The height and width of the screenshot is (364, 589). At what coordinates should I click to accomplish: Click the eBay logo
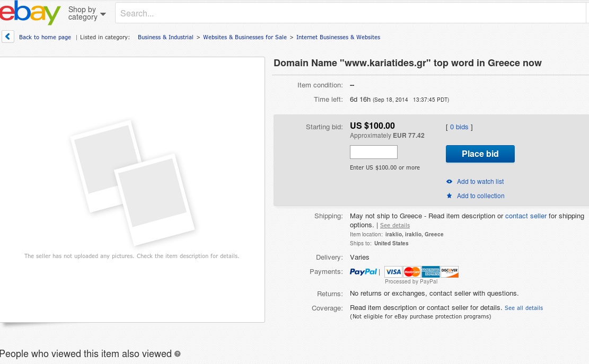30,12
